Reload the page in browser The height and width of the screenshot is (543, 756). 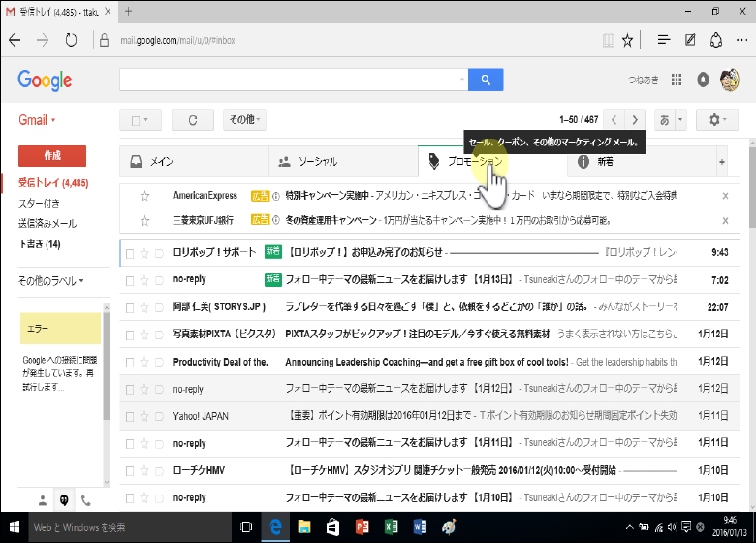click(x=71, y=40)
